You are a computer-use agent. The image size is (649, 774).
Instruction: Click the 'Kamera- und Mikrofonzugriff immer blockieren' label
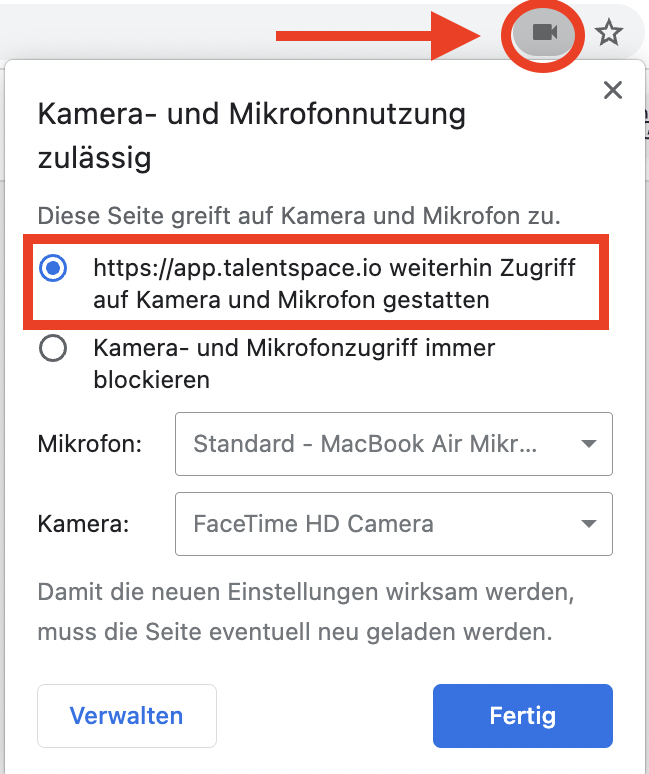tap(294, 364)
